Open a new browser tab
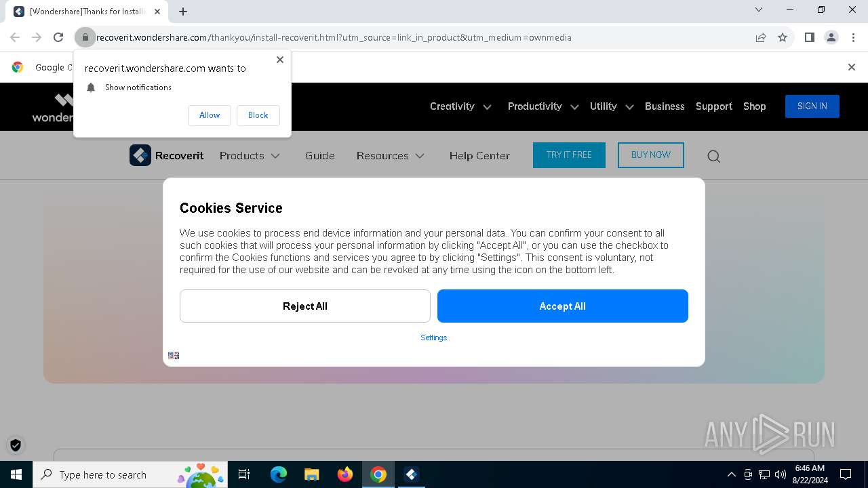Viewport: 868px width, 488px height. (183, 11)
